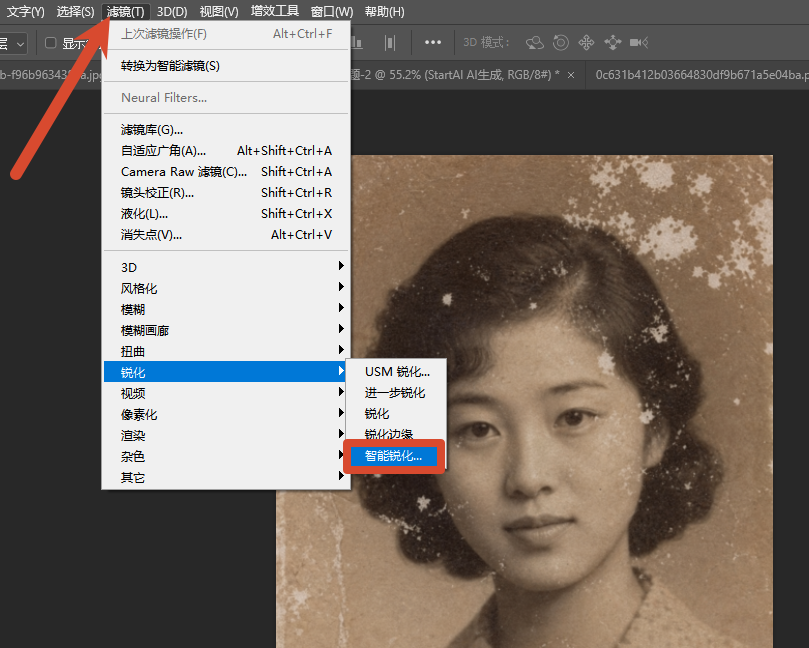Expand the 像素化 submenu
809x648 pixels.
pyautogui.click(x=226, y=414)
